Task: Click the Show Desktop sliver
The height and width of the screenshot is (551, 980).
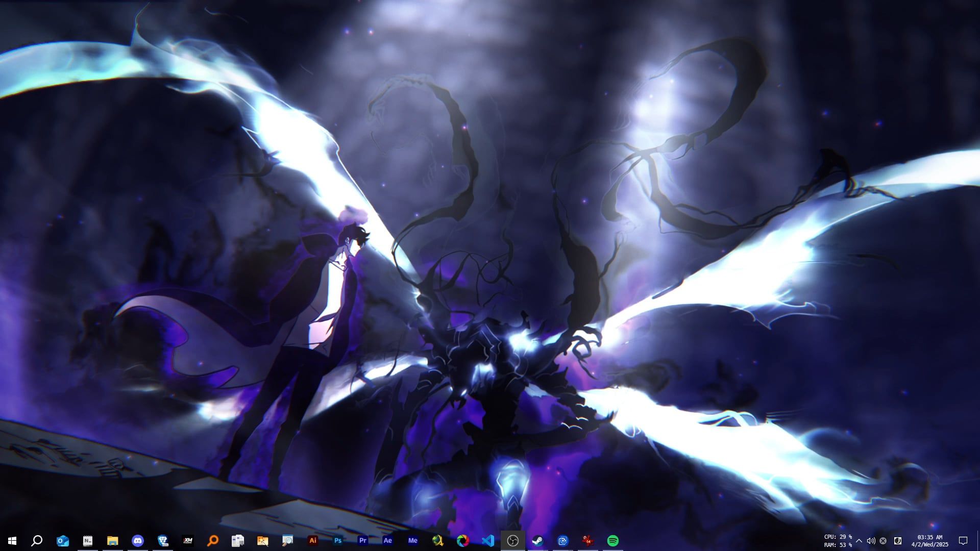Action: point(978,541)
